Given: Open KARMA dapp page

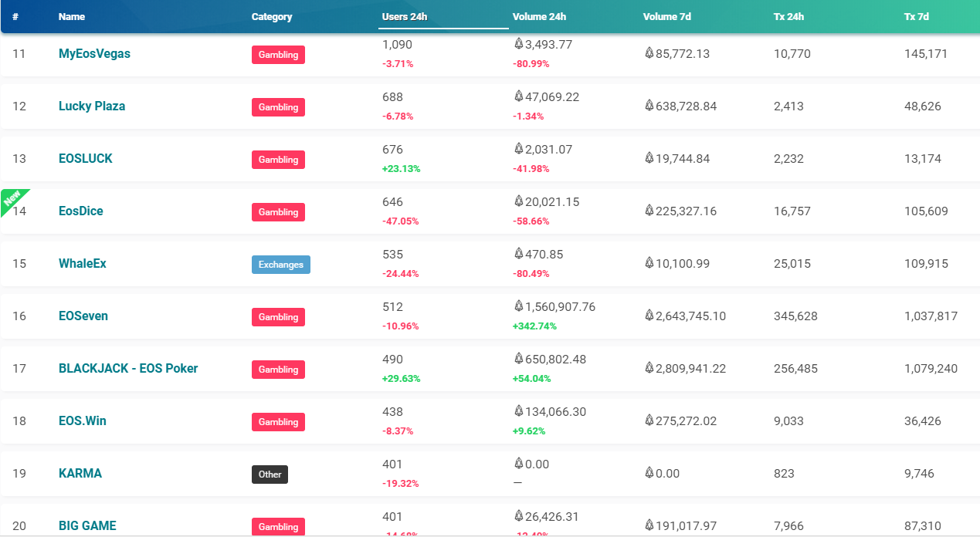Looking at the screenshot, I should [80, 474].
